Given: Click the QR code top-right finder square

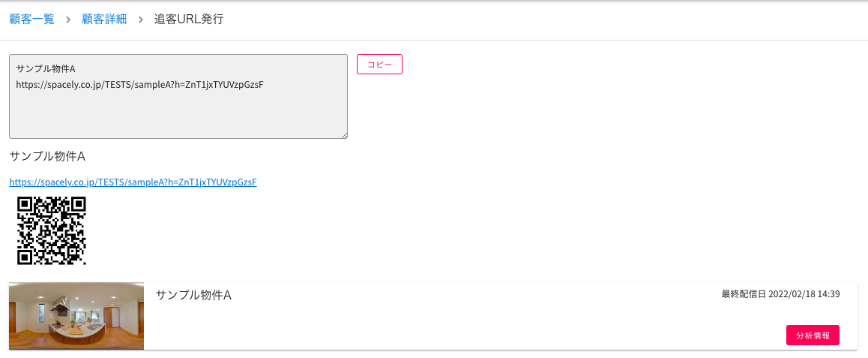Looking at the screenshot, I should pyautogui.click(x=79, y=203).
